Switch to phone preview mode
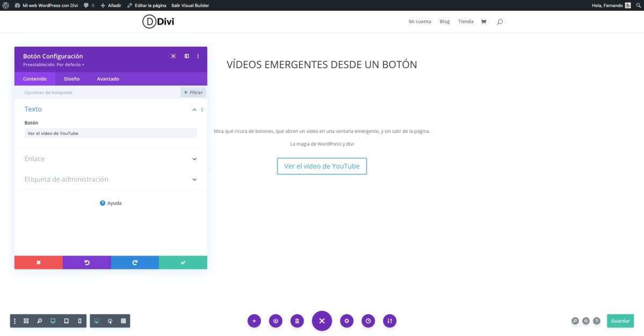This screenshot has height=336, width=644. pyautogui.click(x=79, y=320)
